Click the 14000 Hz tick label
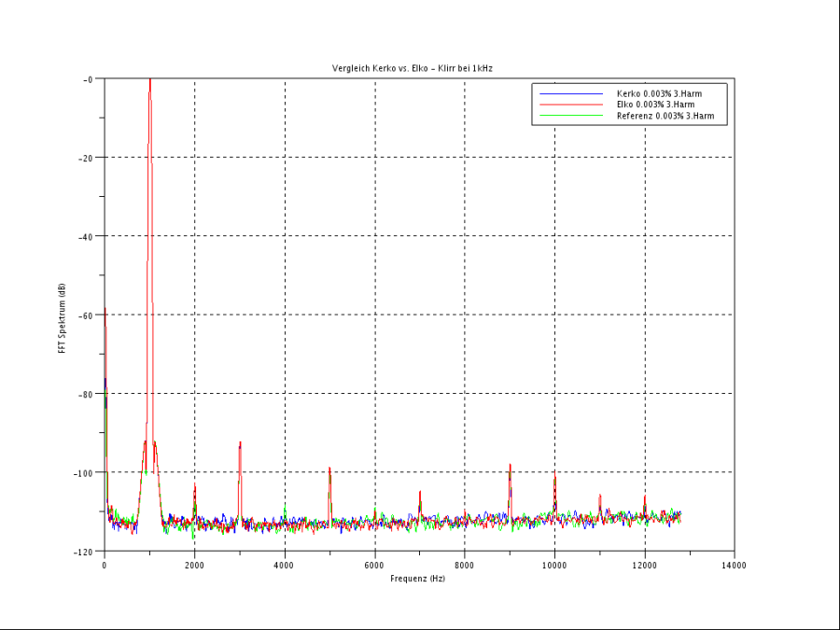 tap(735, 564)
